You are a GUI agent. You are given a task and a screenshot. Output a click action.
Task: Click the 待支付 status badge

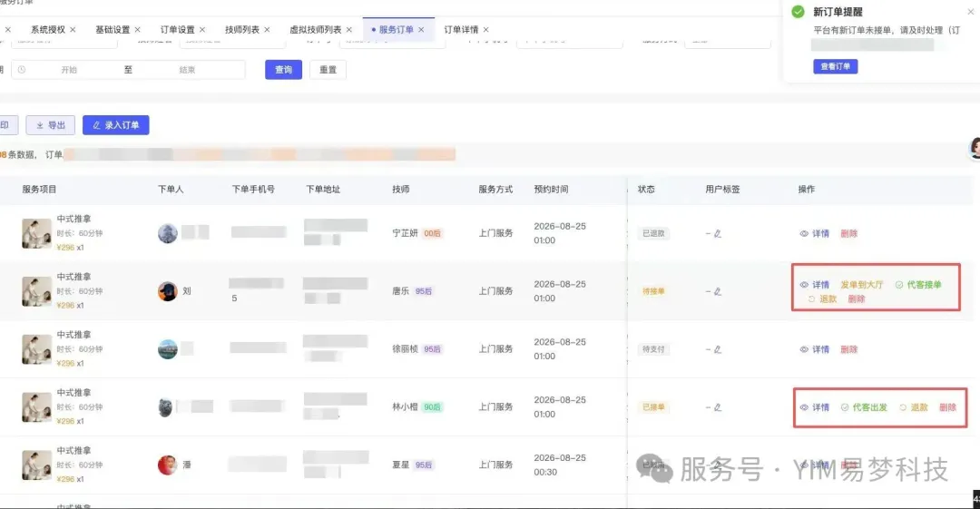pos(653,349)
